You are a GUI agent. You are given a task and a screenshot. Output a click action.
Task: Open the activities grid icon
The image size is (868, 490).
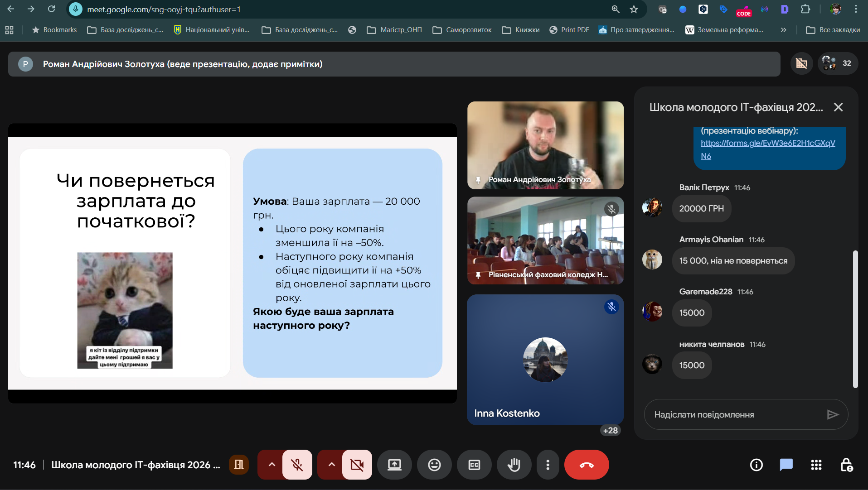tap(816, 465)
